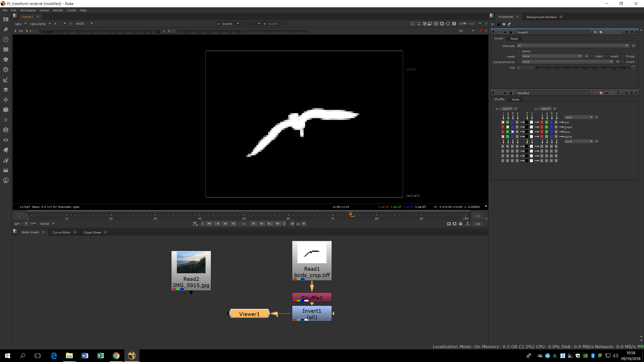Viewport: 644px width, 362px height.
Task: Open the Merge nodes toolbar menu
Action: tap(6, 90)
